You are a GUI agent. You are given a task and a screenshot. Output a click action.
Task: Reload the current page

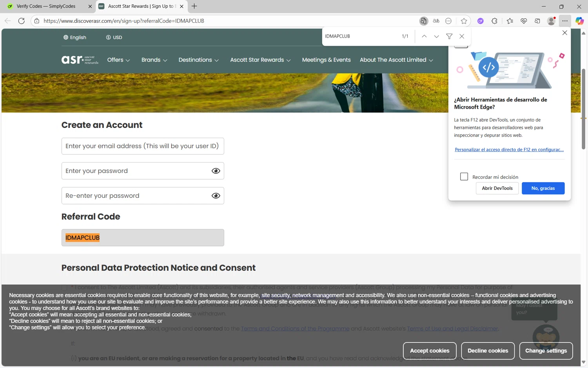(x=22, y=21)
